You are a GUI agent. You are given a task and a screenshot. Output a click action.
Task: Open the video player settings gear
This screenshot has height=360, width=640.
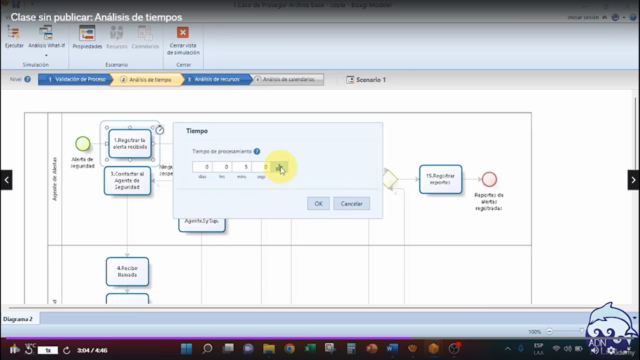(611, 351)
